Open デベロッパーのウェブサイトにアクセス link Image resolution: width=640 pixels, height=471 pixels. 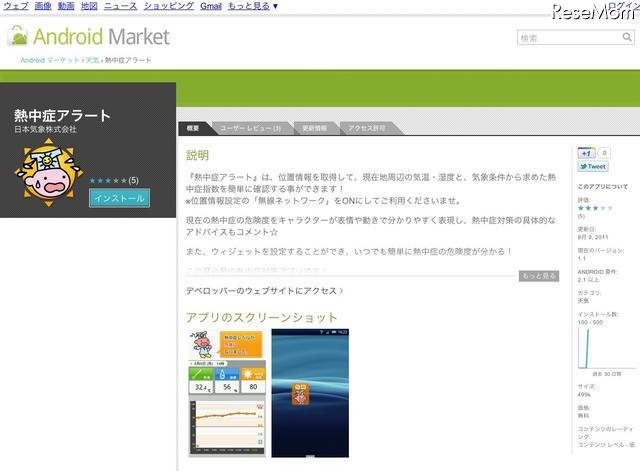pyautogui.click(x=264, y=291)
